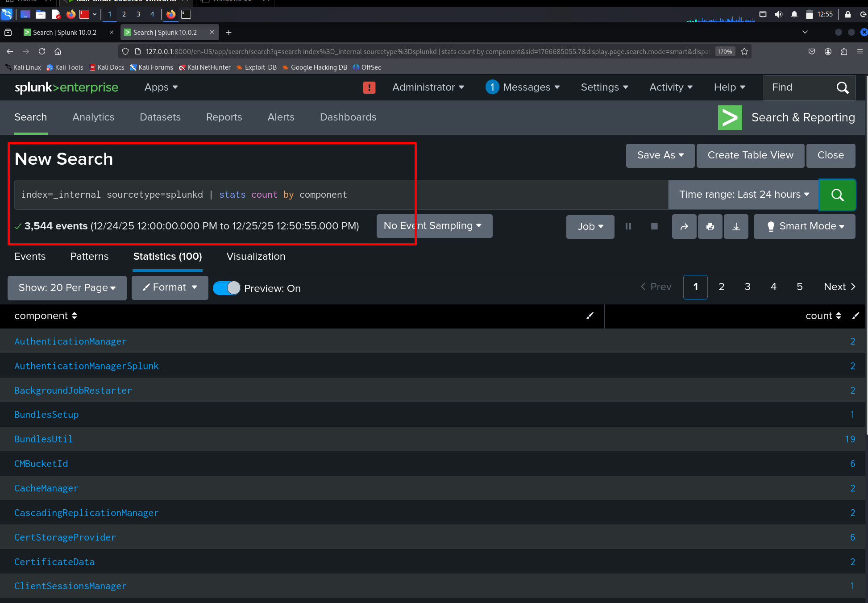Pause the running search job
This screenshot has width=868, height=603.
[x=628, y=226]
